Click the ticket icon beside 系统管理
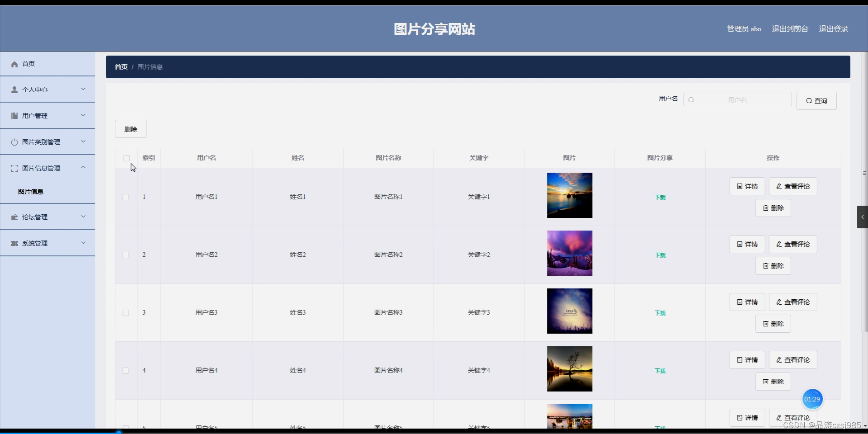The height and width of the screenshot is (434, 868). tap(14, 243)
